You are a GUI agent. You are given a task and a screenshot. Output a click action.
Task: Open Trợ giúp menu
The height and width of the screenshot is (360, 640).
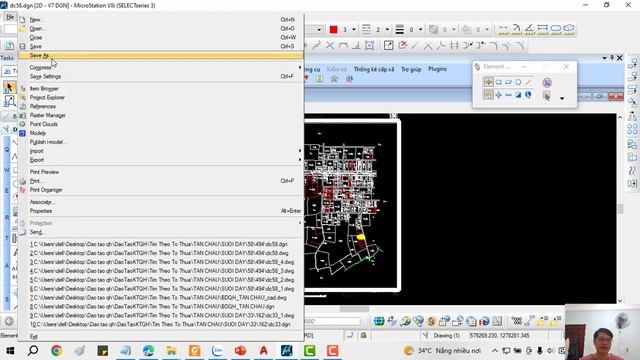(x=411, y=69)
